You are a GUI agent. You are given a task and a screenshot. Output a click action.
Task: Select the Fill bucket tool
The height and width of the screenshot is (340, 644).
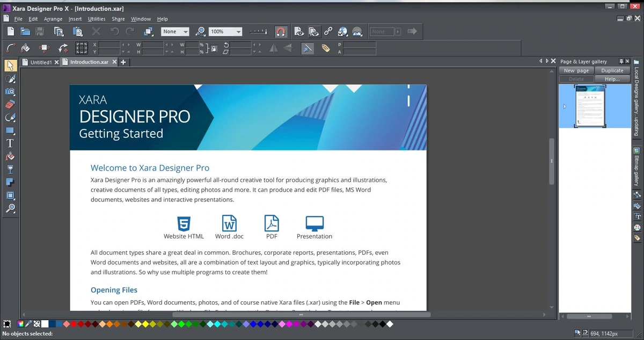[x=10, y=156]
